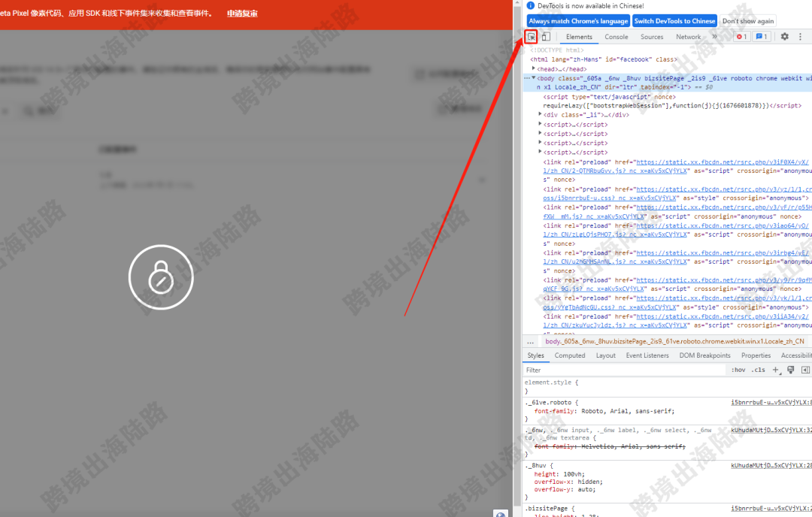Switch to the Computed tab
812x517 pixels.
click(x=570, y=355)
